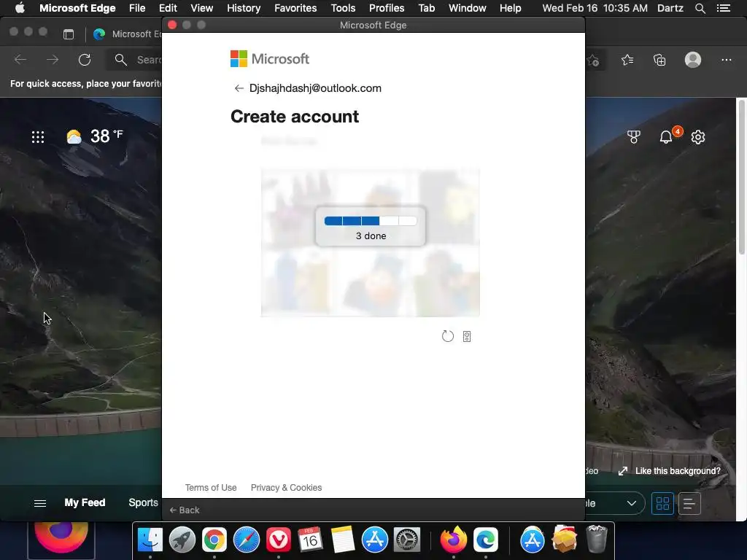Open Notes app in the Dock
Image resolution: width=747 pixels, height=560 pixels.
coord(343,540)
